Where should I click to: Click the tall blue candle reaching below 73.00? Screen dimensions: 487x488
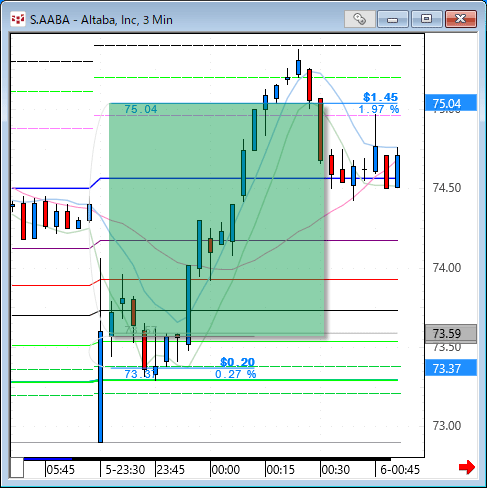100,387
